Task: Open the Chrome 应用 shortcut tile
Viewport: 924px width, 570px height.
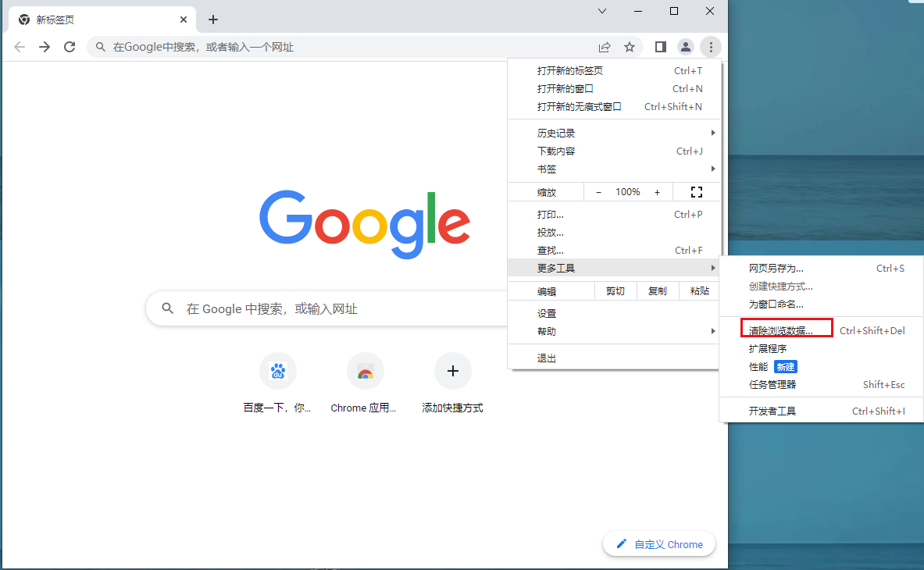Action: pos(365,383)
